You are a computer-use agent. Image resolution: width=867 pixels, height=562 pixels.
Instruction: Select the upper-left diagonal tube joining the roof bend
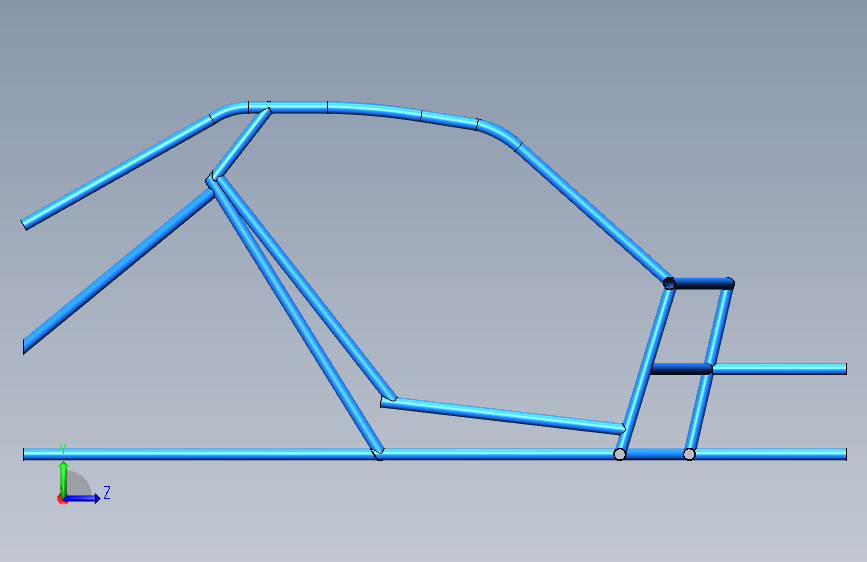117,172
